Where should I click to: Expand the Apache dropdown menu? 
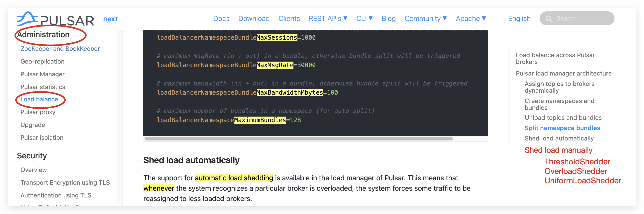pos(471,19)
